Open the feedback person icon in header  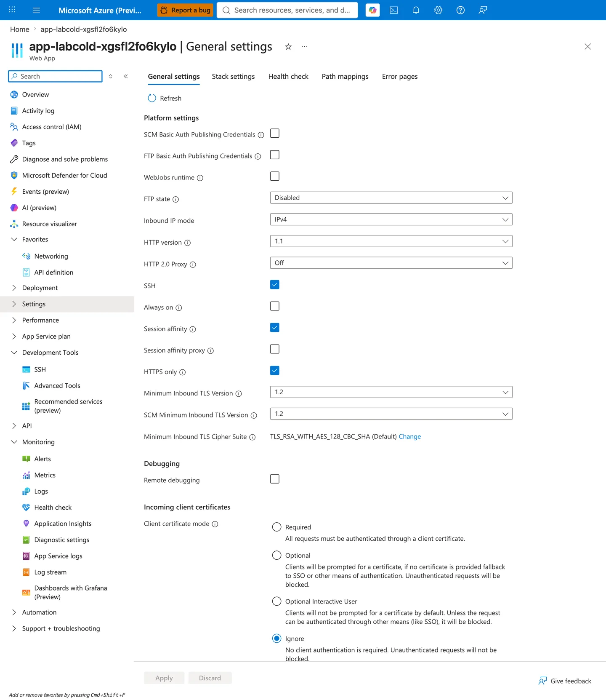point(483,10)
